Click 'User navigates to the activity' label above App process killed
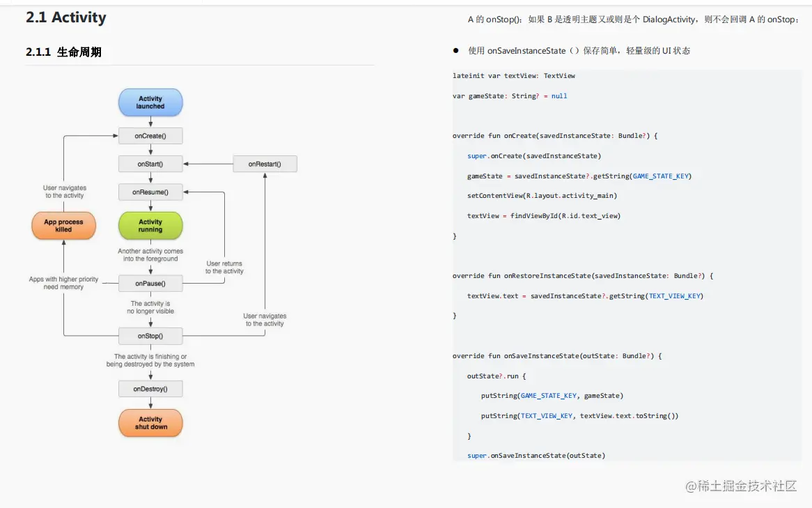 (65, 191)
